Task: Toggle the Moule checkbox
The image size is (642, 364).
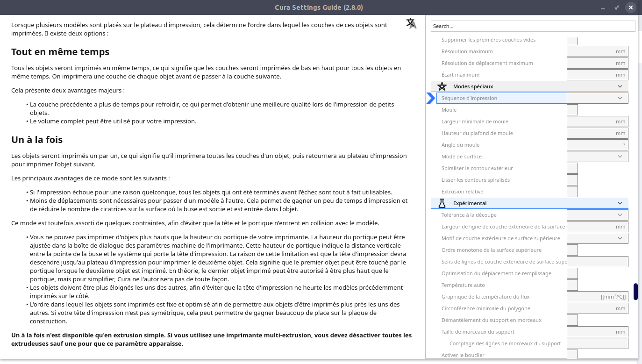Action: point(572,110)
